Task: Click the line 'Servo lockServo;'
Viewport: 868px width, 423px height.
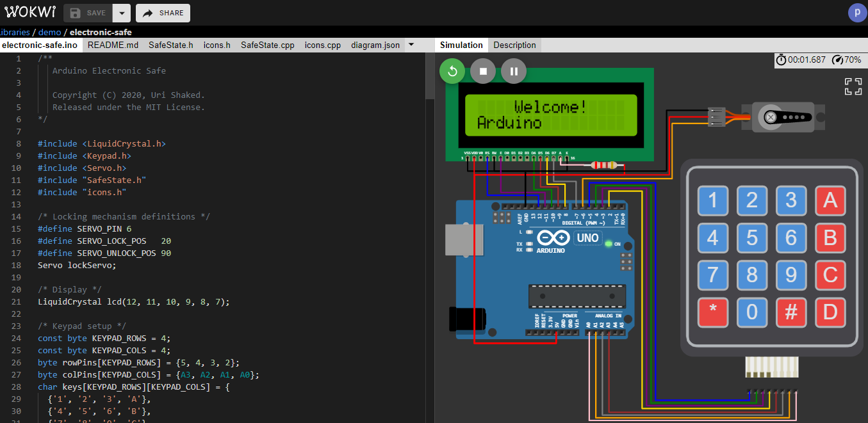Action: click(x=78, y=265)
